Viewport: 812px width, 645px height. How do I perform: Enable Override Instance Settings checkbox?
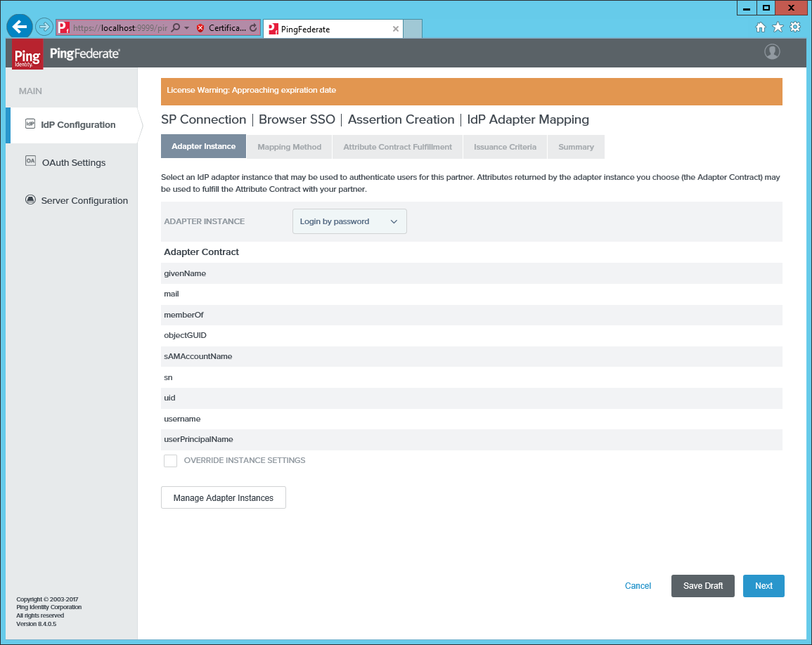coord(170,461)
